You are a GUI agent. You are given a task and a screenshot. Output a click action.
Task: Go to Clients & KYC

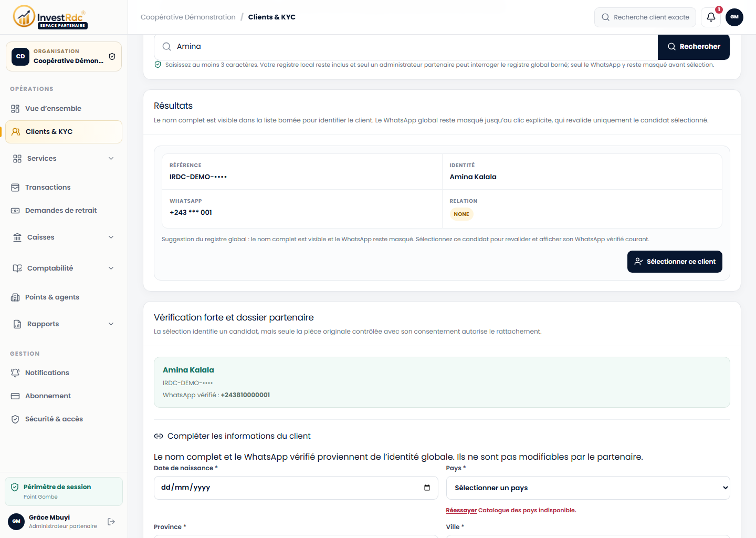pyautogui.click(x=64, y=132)
